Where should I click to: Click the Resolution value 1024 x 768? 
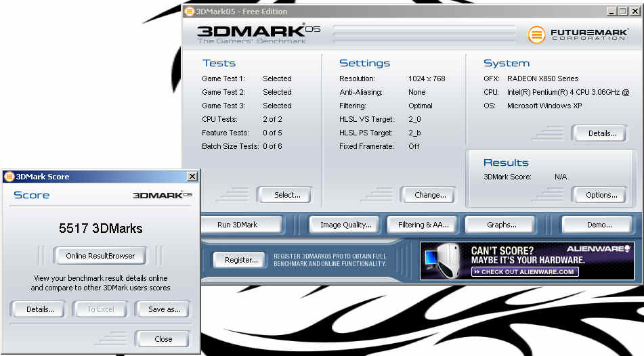tap(427, 79)
